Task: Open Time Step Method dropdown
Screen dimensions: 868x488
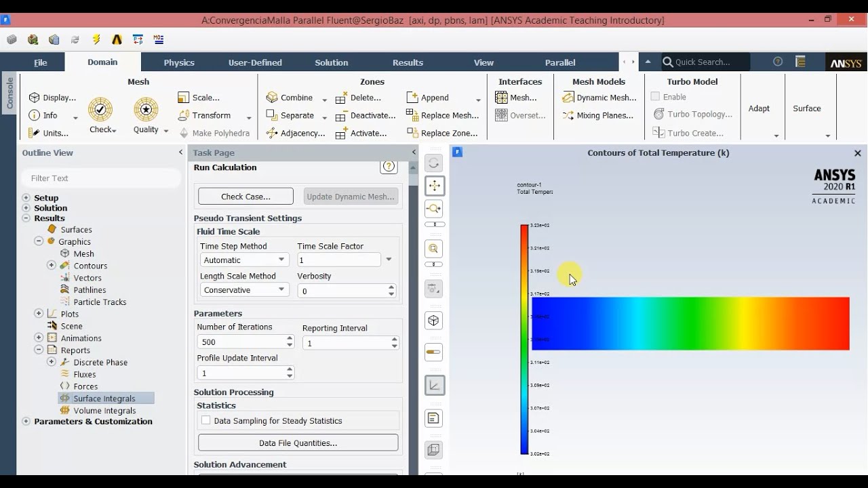Action: coord(244,260)
